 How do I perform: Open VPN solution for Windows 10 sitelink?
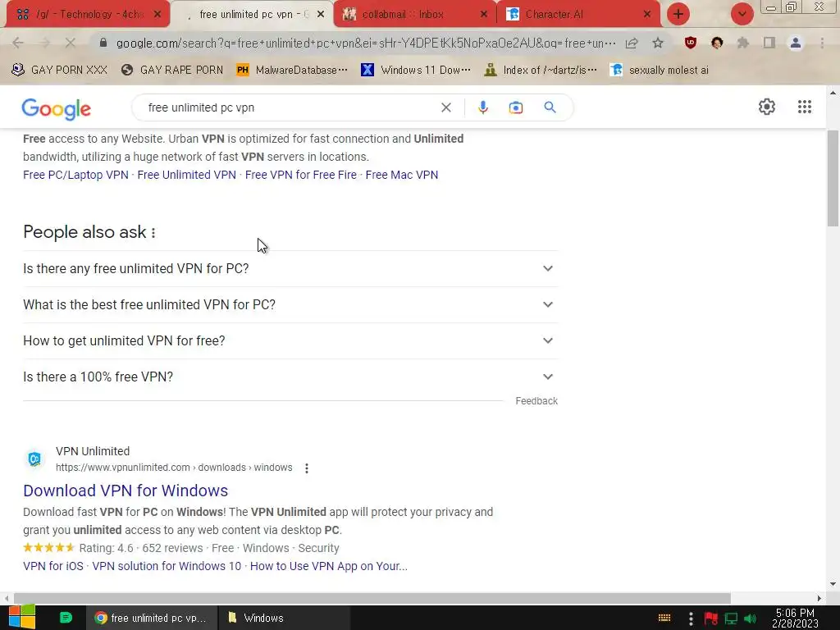coord(167,566)
